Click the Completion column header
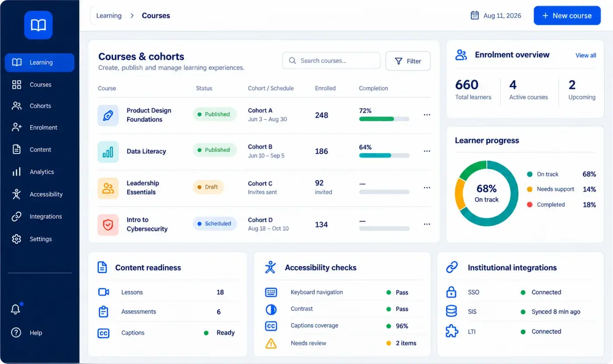Image resolution: width=613 pixels, height=364 pixels. [x=373, y=88]
